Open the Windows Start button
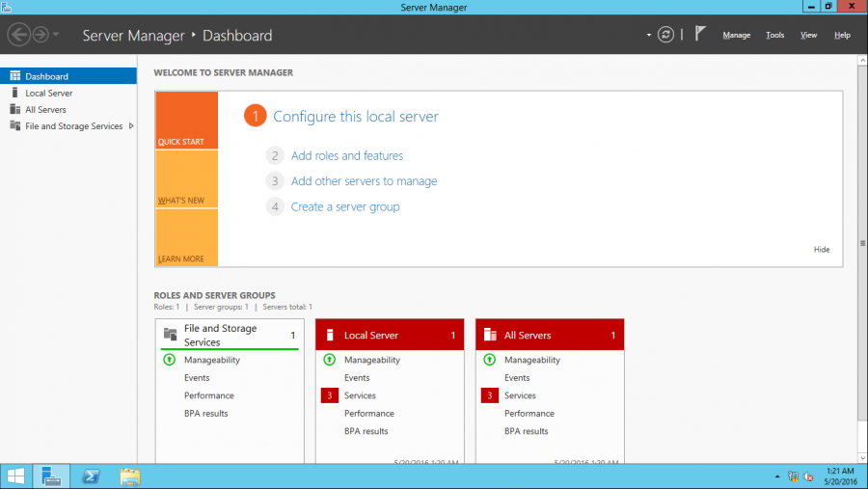 15,476
